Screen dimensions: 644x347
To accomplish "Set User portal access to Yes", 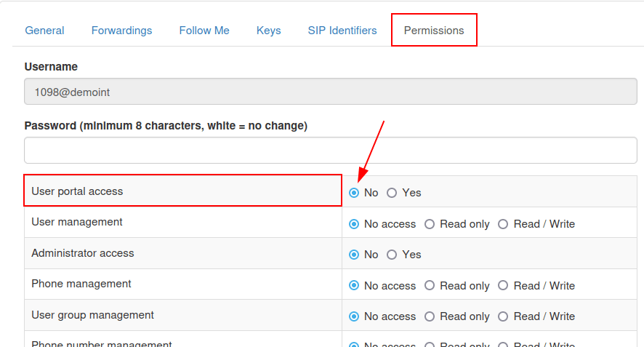I will (x=393, y=193).
